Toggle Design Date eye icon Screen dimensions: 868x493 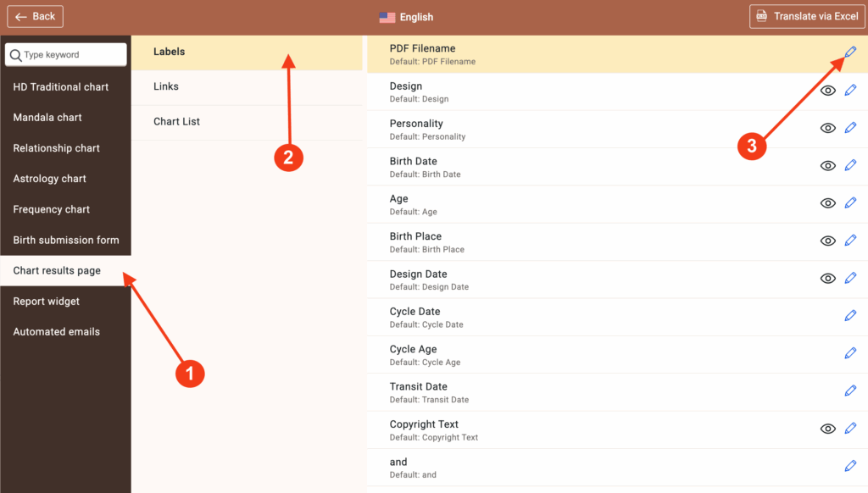pyautogui.click(x=828, y=278)
